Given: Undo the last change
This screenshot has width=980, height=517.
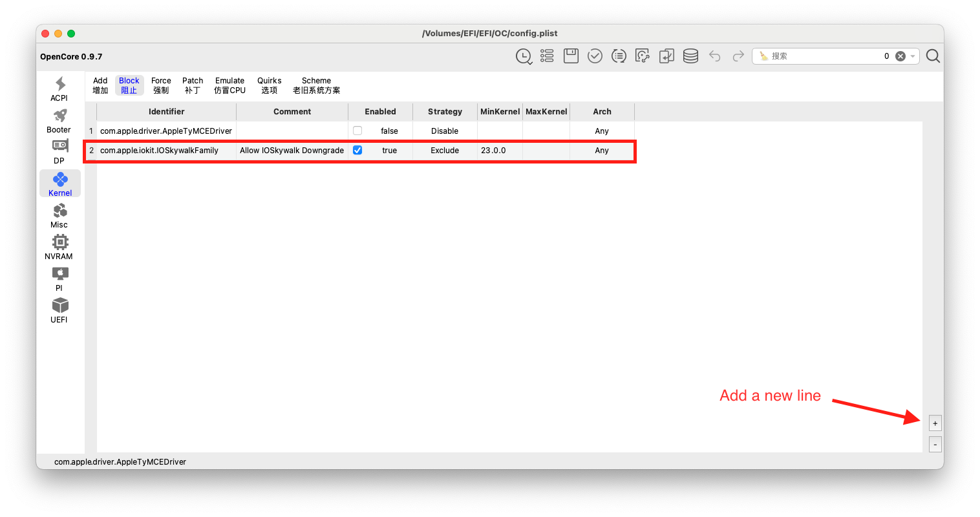Looking at the screenshot, I should tap(714, 56).
